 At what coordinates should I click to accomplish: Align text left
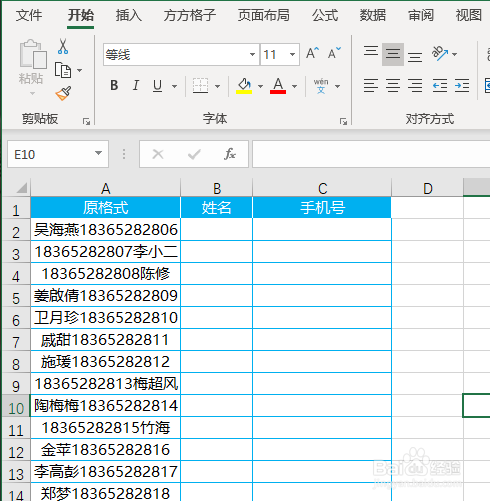(371, 86)
